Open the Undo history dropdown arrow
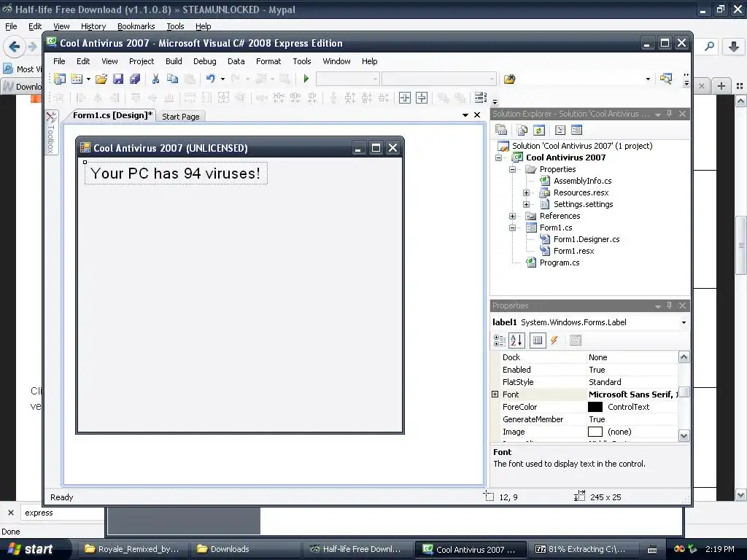This screenshot has width=747, height=560. pos(222,79)
